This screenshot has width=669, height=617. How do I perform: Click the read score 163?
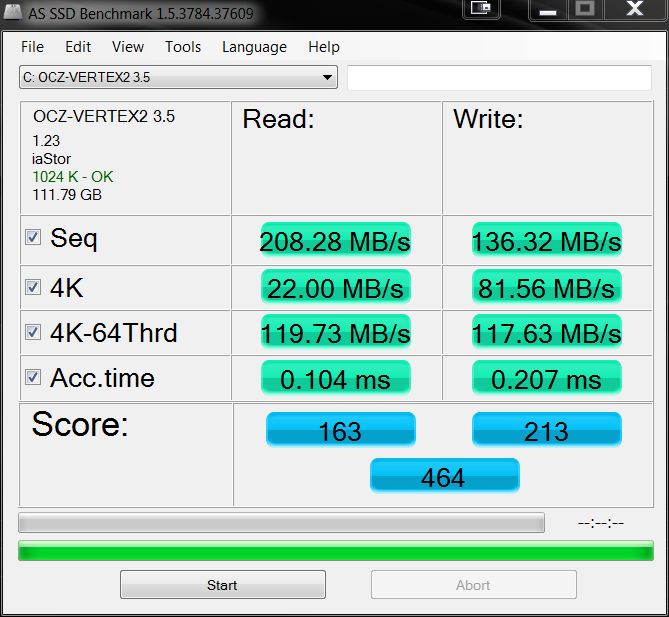point(340,430)
